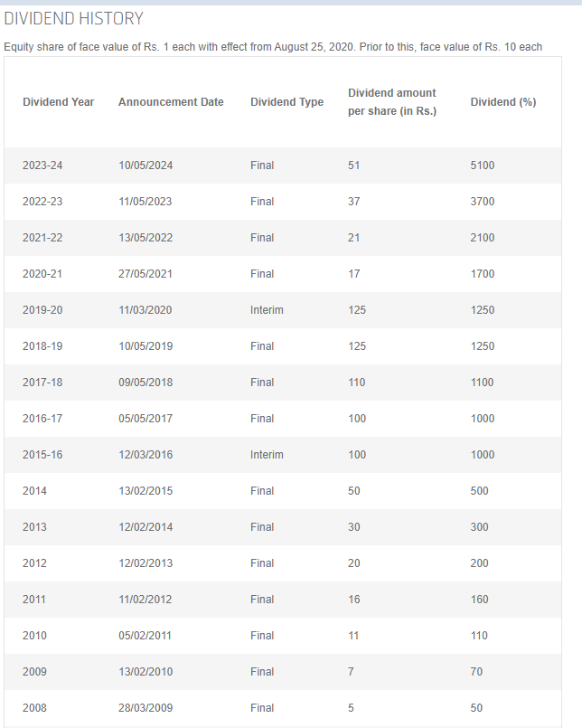
Task: Click the 2014 dividend year cell
Action: click(35, 491)
